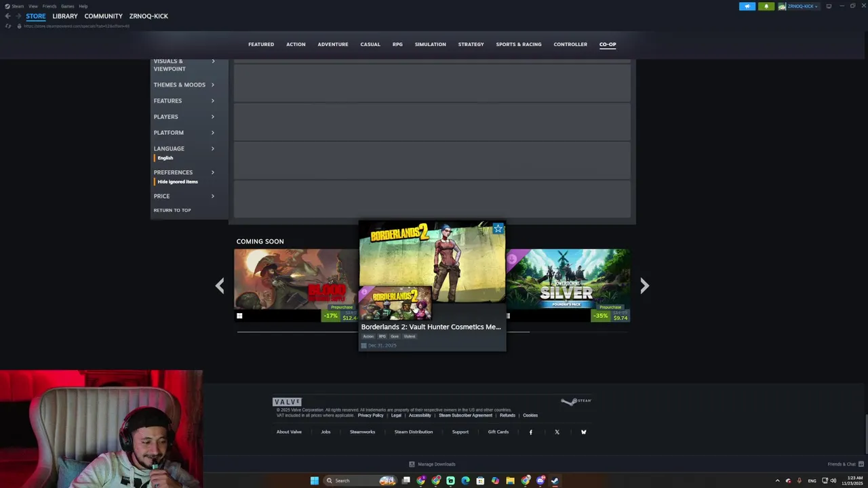Select the ACTION category tab
The width and height of the screenshot is (868, 488).
pyautogui.click(x=296, y=45)
